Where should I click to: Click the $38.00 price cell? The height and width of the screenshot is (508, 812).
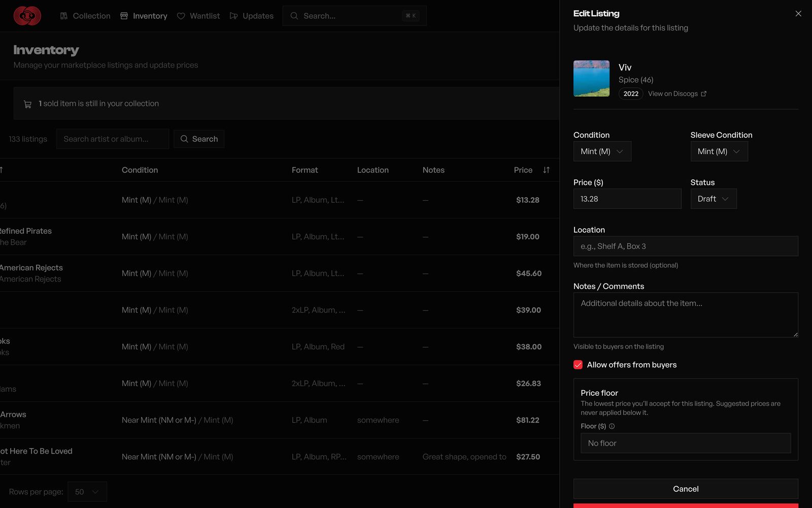coord(529,346)
